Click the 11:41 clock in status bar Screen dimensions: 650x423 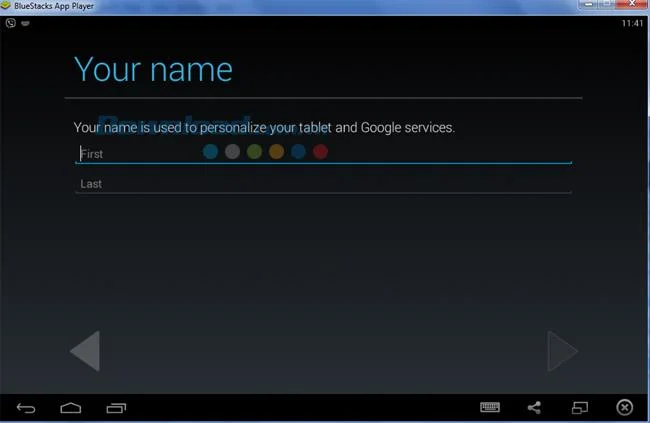(x=632, y=23)
